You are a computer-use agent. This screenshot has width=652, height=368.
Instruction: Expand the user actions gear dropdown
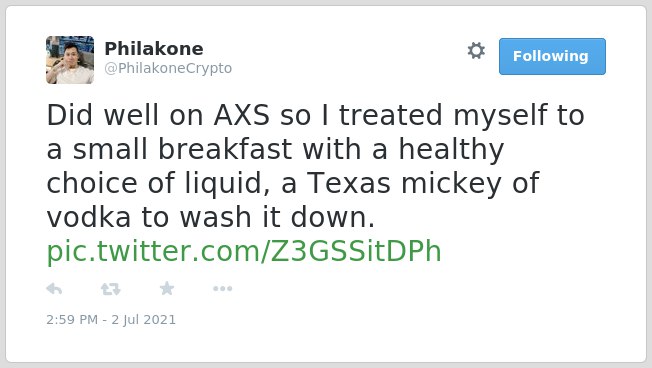pyautogui.click(x=476, y=51)
